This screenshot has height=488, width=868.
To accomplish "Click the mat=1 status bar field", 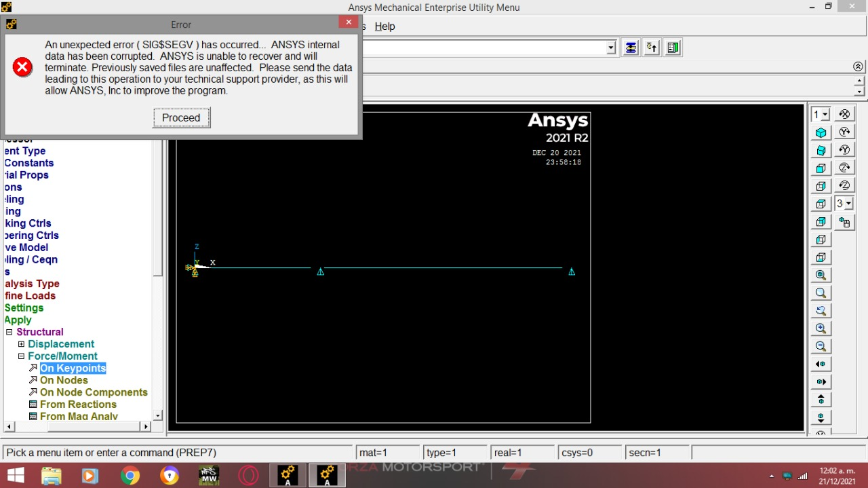I will pos(388,453).
